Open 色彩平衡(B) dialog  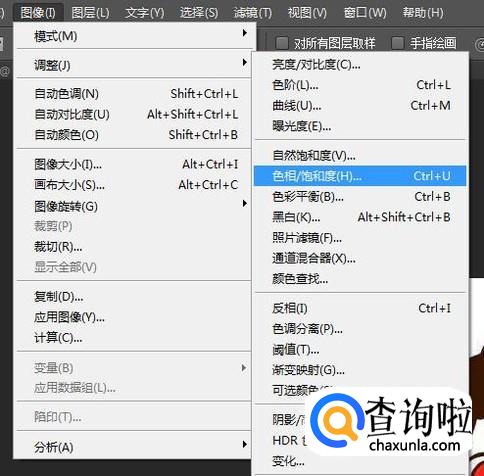pyautogui.click(x=361, y=197)
